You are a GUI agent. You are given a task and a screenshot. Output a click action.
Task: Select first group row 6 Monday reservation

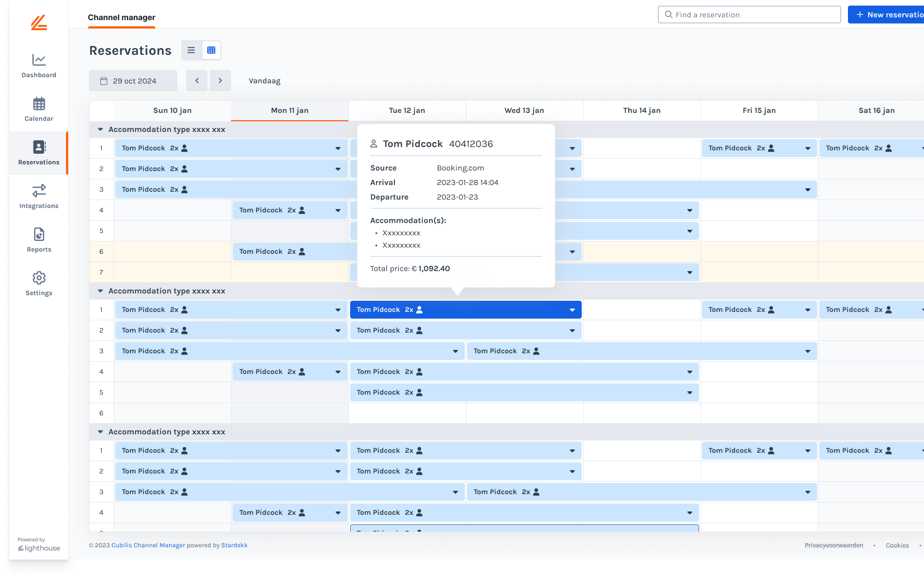(294, 252)
